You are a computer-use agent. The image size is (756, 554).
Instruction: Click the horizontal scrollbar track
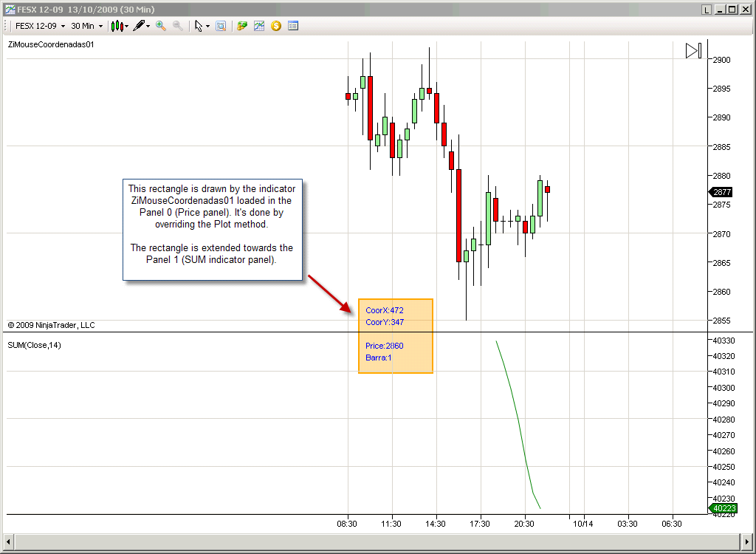click(377, 541)
